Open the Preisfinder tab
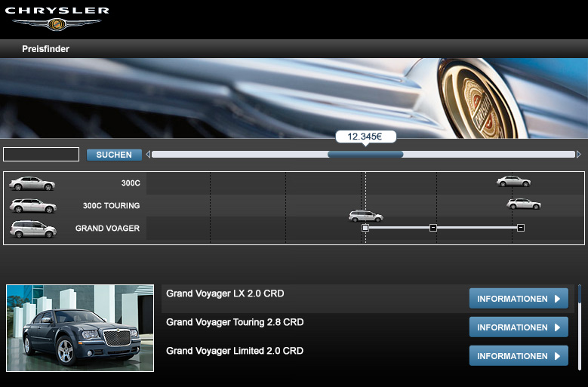 coord(46,49)
